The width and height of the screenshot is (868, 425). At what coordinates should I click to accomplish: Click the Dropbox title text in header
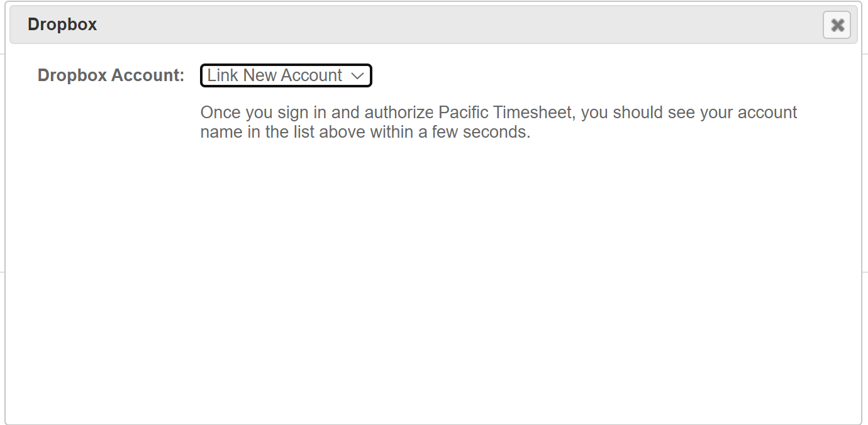(62, 25)
